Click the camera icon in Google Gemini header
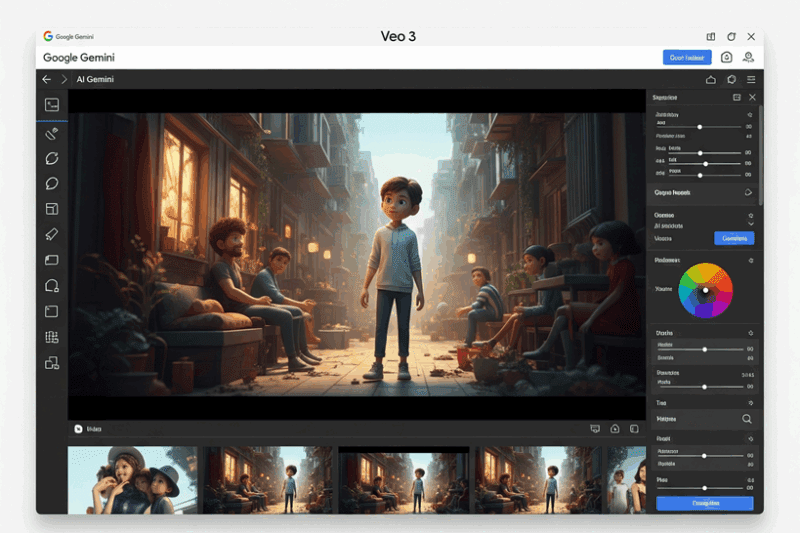The width and height of the screenshot is (800, 533). (x=727, y=58)
